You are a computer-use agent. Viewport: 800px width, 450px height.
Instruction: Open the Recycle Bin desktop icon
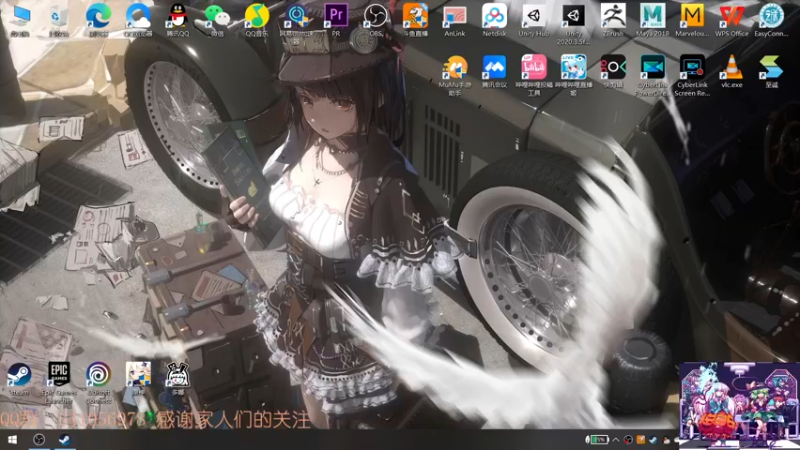[59, 20]
